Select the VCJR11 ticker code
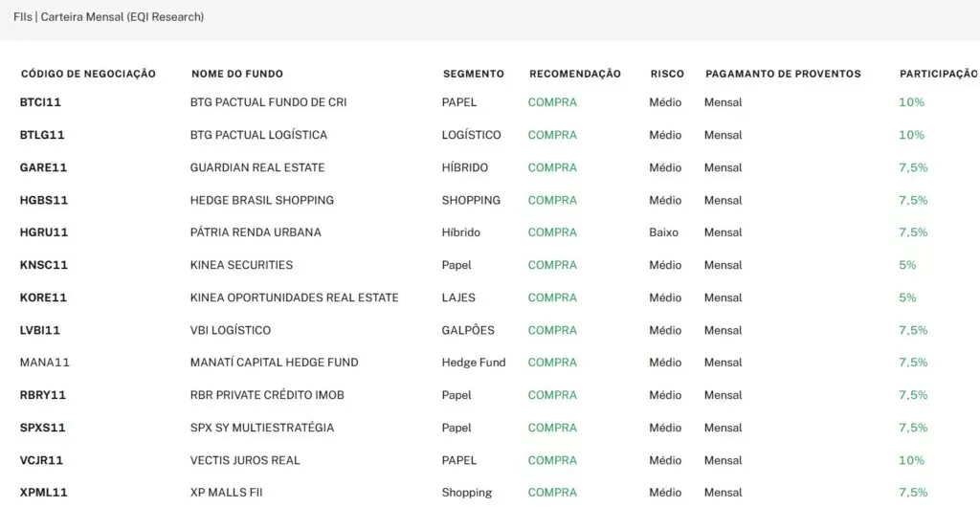This screenshot has width=980, height=507. coord(41,460)
